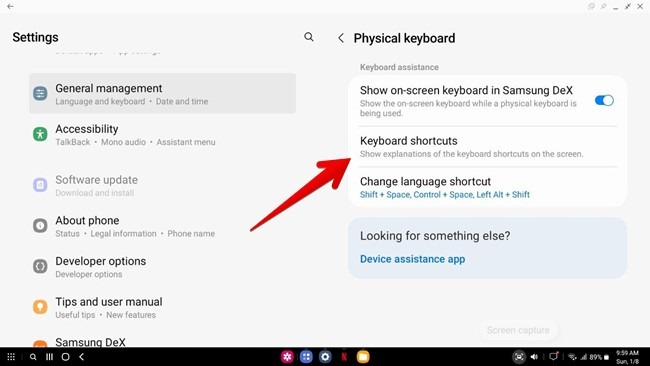This screenshot has height=366, width=650.
Task: Tap the taskbar Home circle button
Action: (x=65, y=357)
